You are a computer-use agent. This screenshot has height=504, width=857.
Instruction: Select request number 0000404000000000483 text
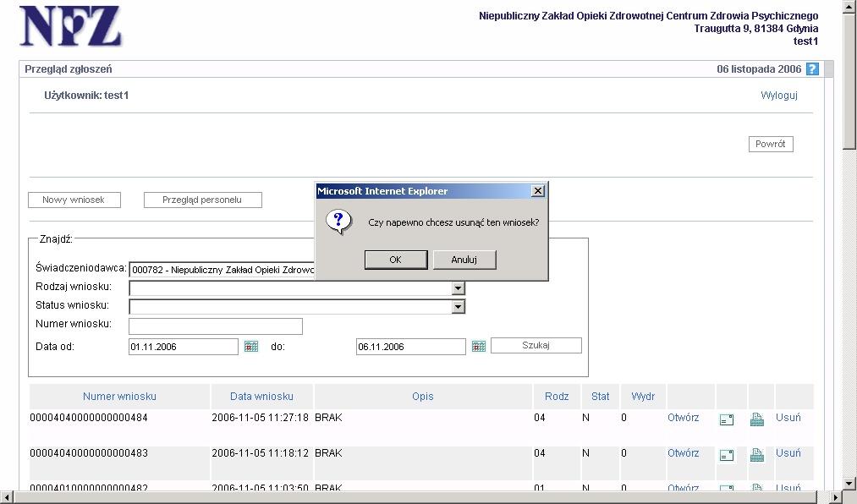[89, 453]
